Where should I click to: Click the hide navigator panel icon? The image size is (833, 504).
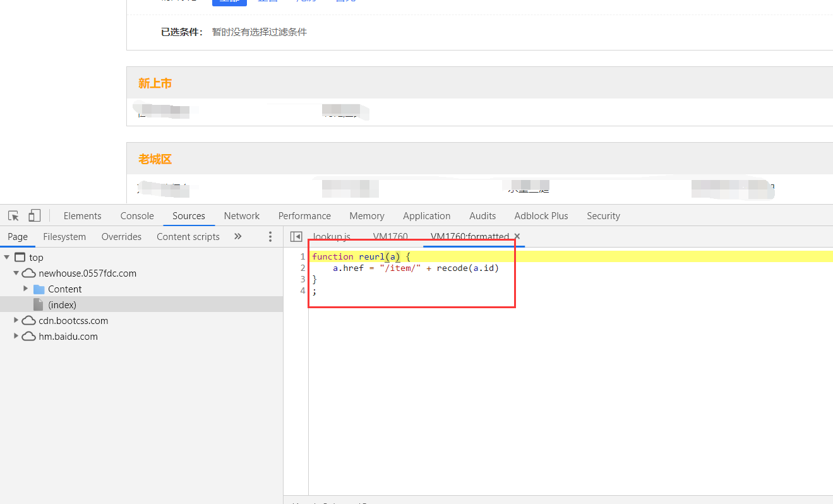(296, 236)
